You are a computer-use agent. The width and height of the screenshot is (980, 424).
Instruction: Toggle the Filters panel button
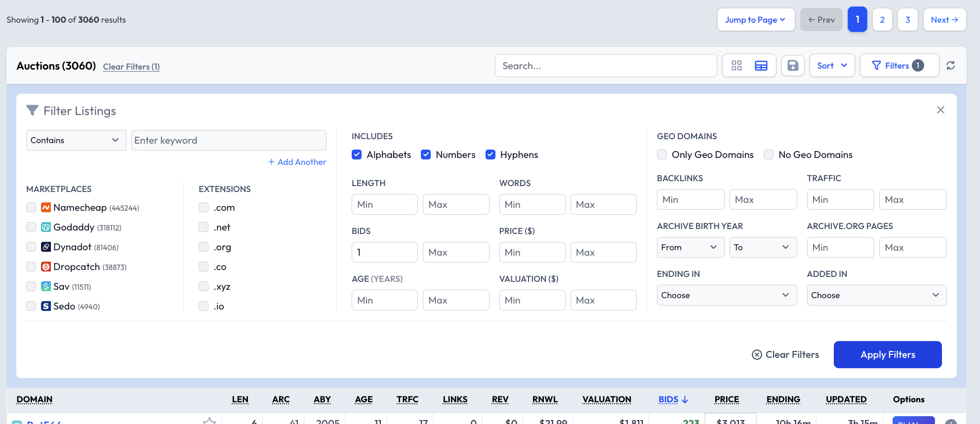899,66
